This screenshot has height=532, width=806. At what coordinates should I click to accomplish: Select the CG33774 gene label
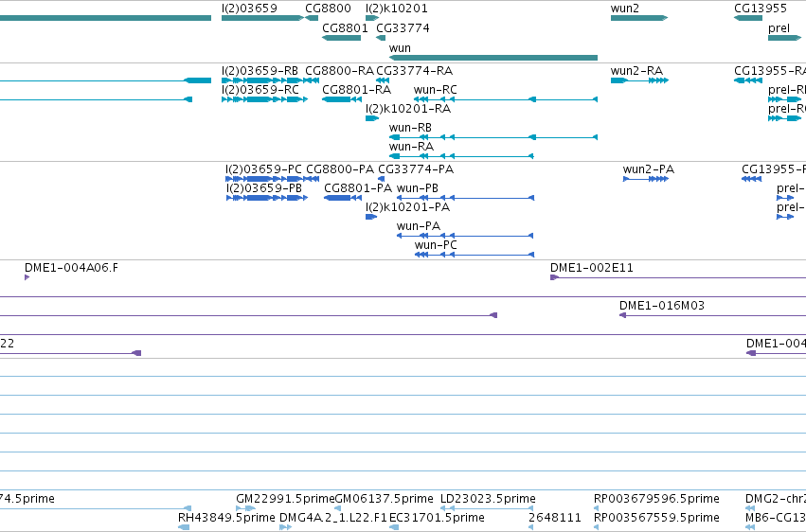pos(403,28)
